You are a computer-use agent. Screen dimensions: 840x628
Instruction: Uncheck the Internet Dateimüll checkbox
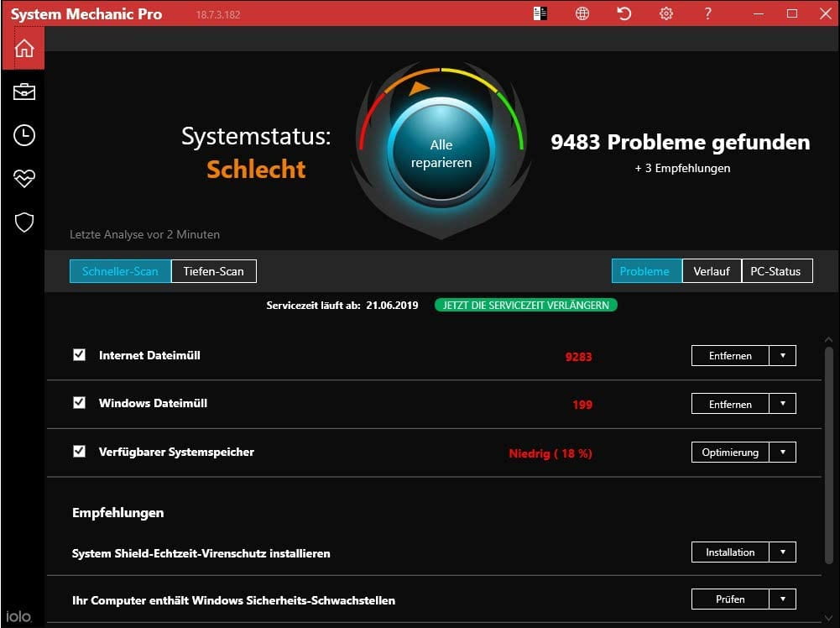(x=79, y=354)
